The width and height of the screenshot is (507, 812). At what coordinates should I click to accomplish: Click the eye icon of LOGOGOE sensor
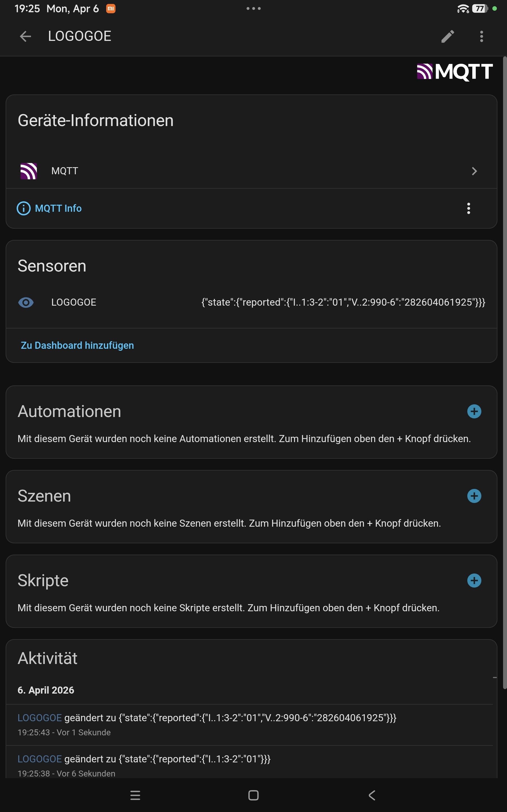26,302
